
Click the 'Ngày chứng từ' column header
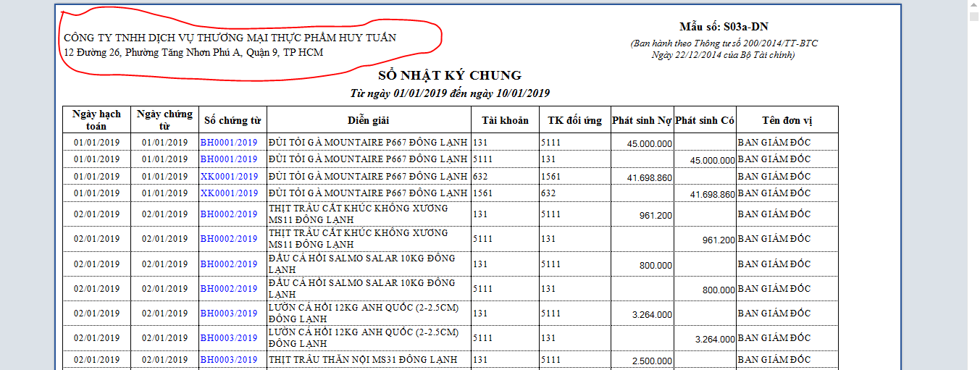[165, 120]
